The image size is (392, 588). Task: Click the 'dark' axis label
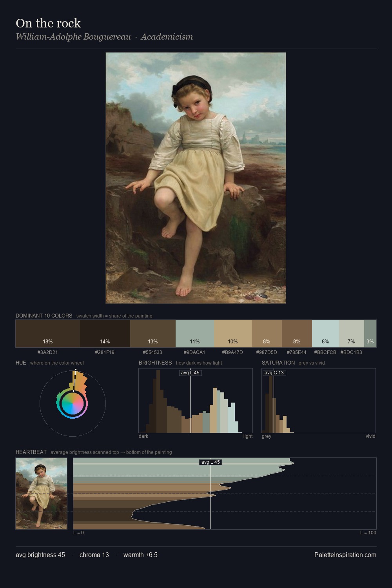pos(143,436)
